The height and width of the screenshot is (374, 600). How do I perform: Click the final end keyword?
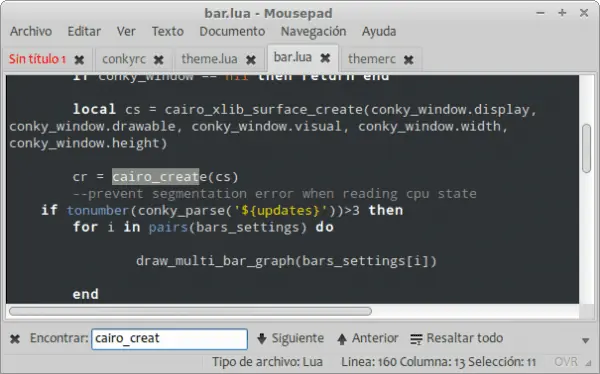click(x=86, y=294)
